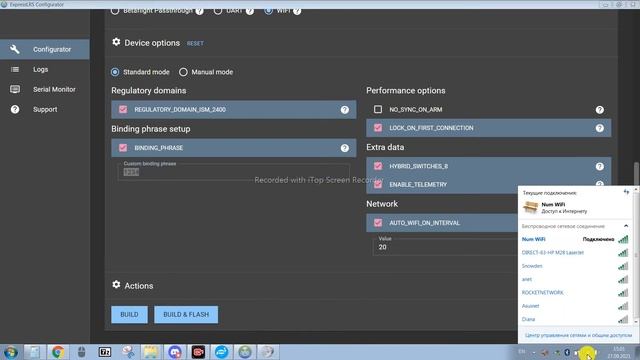Show help for HYBRID_SWITCHES_8 option
640x360 pixels.
[600, 167]
